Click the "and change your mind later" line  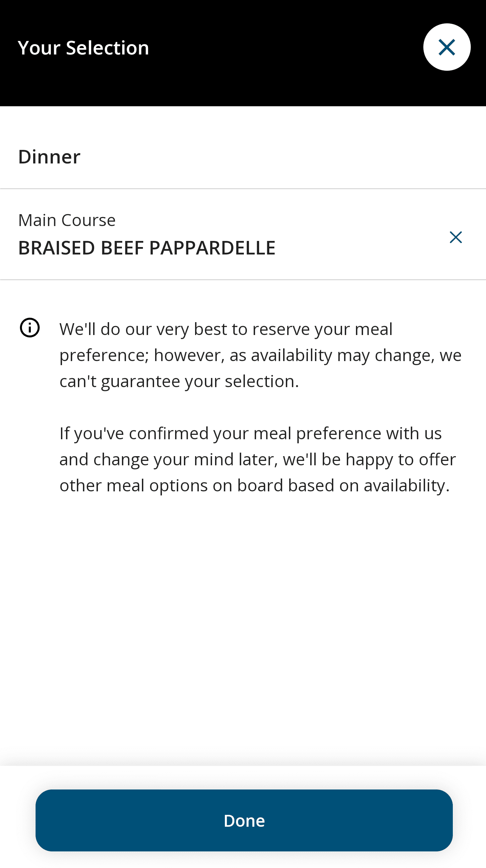coord(257,460)
